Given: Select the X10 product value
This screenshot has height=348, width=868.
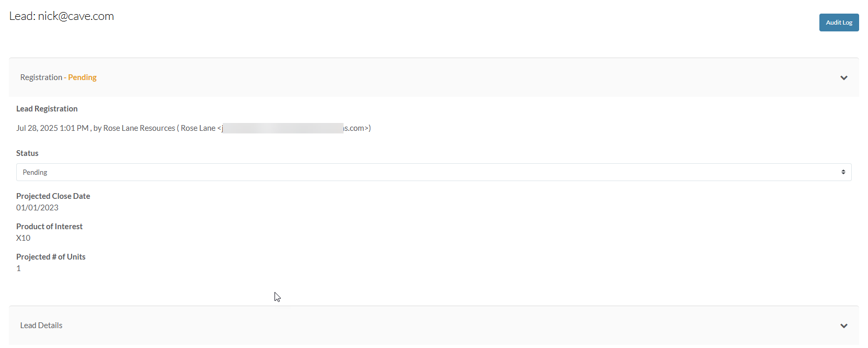Looking at the screenshot, I should click(23, 238).
